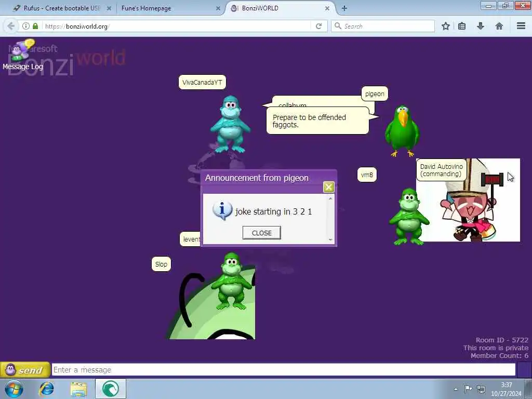Image resolution: width=532 pixels, height=399 pixels.
Task: Click the pigeon name tag
Action: (375, 94)
